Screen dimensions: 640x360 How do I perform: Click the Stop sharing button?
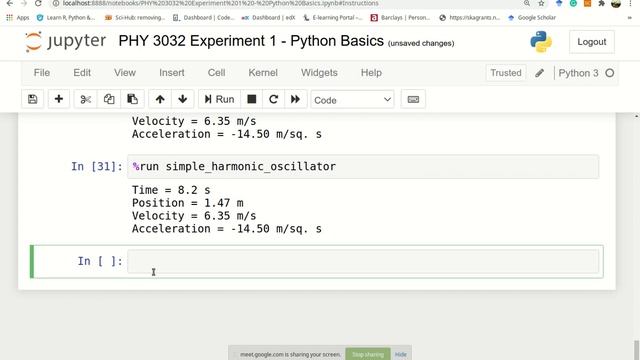[368, 354]
